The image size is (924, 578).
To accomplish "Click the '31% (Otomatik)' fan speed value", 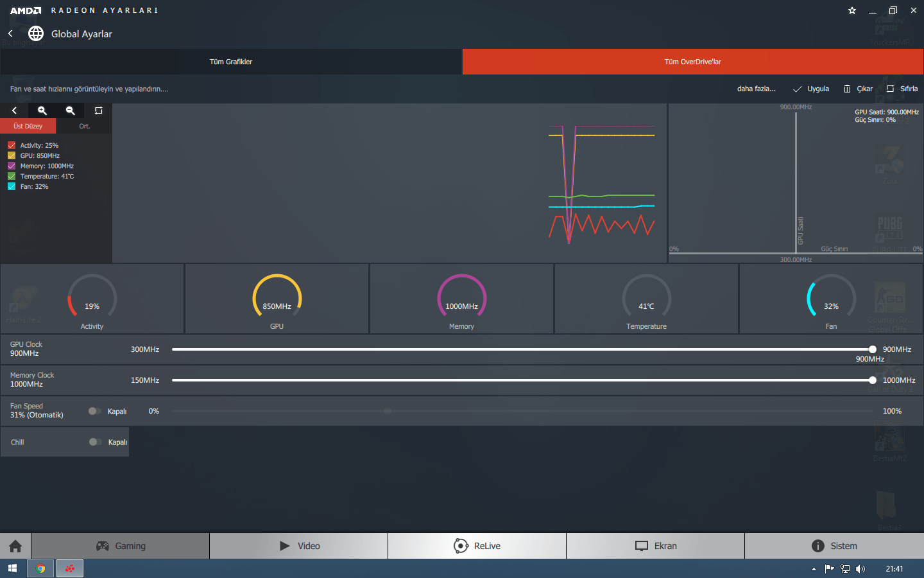I will (x=37, y=415).
